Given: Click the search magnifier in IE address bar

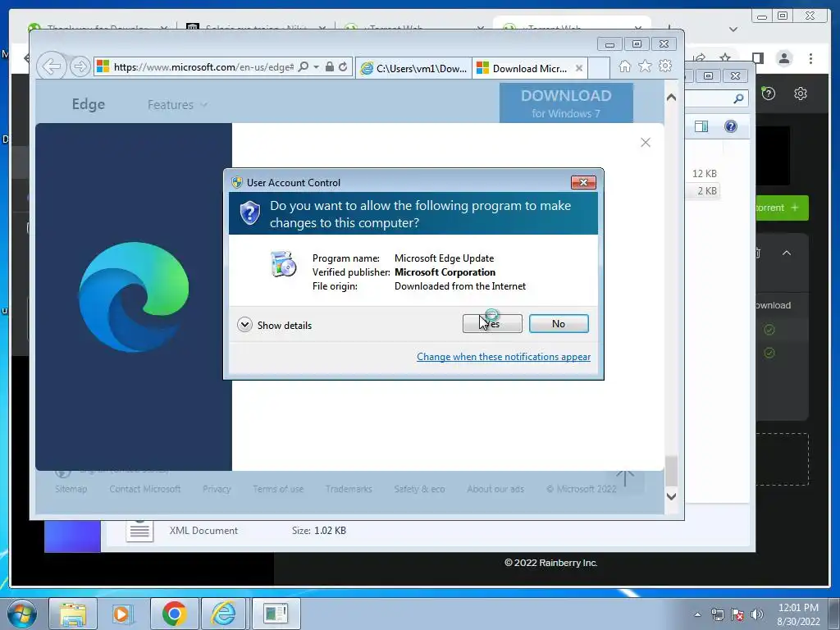Looking at the screenshot, I should click(304, 67).
